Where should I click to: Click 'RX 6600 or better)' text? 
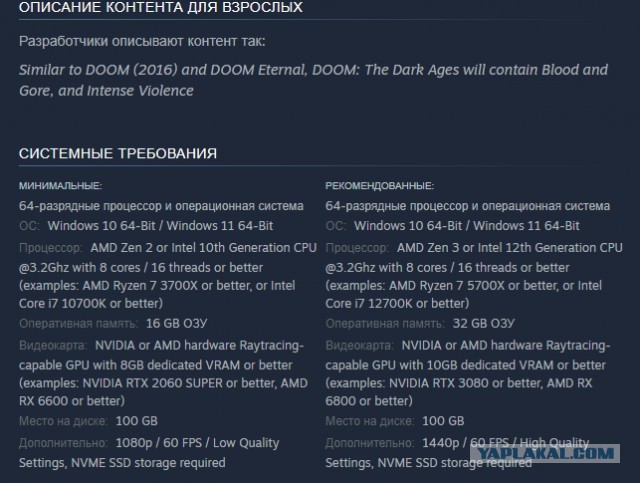pyautogui.click(x=72, y=401)
